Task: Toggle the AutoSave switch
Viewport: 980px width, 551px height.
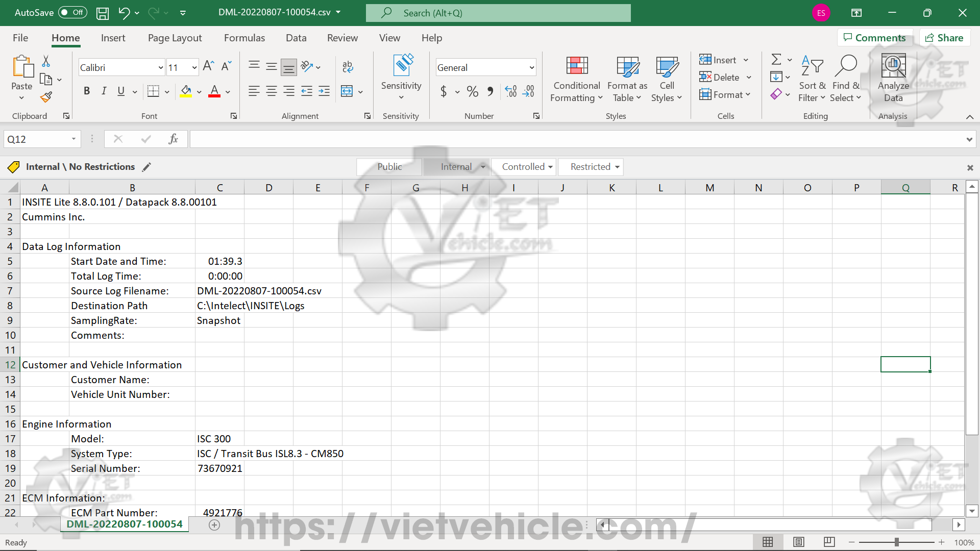Action: (72, 13)
